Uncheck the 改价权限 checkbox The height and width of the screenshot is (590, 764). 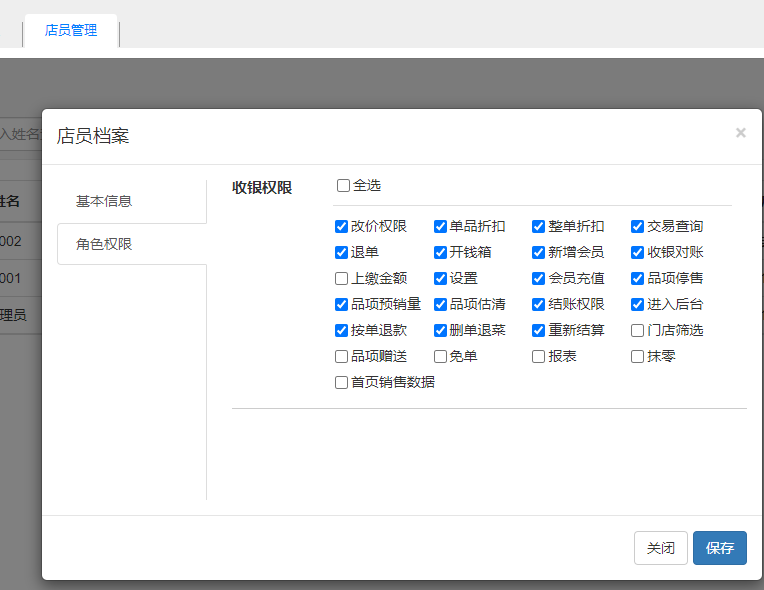[x=342, y=226]
